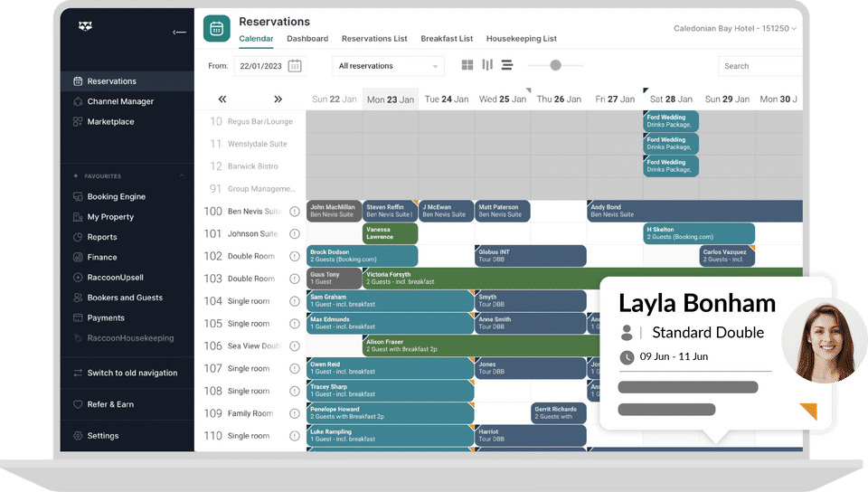Show info icon for room 101 Johnson Suite
This screenshot has height=492, width=868.
pyautogui.click(x=295, y=234)
